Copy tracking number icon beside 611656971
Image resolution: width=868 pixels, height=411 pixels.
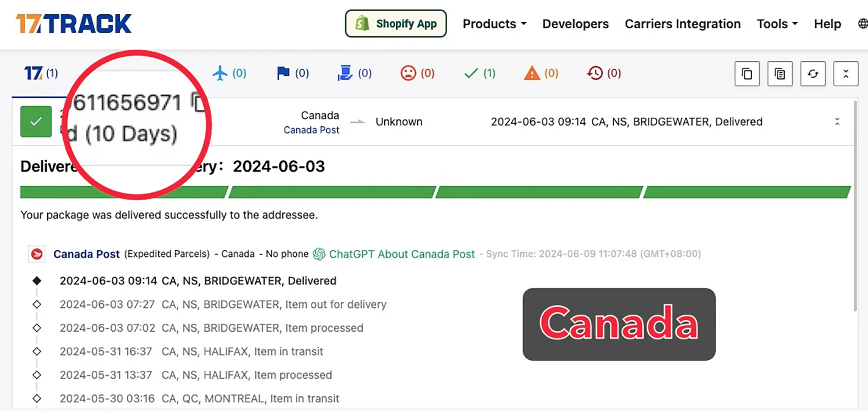[x=198, y=102]
